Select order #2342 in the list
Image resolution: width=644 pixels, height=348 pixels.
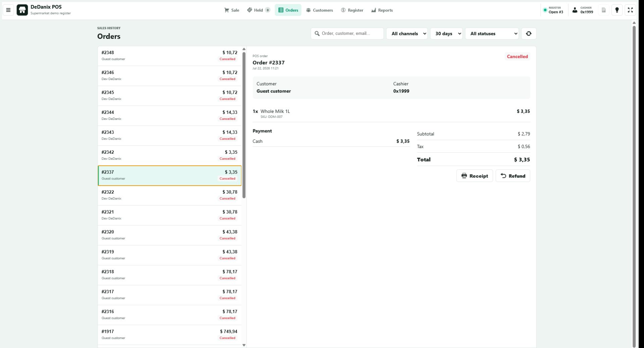(x=169, y=155)
